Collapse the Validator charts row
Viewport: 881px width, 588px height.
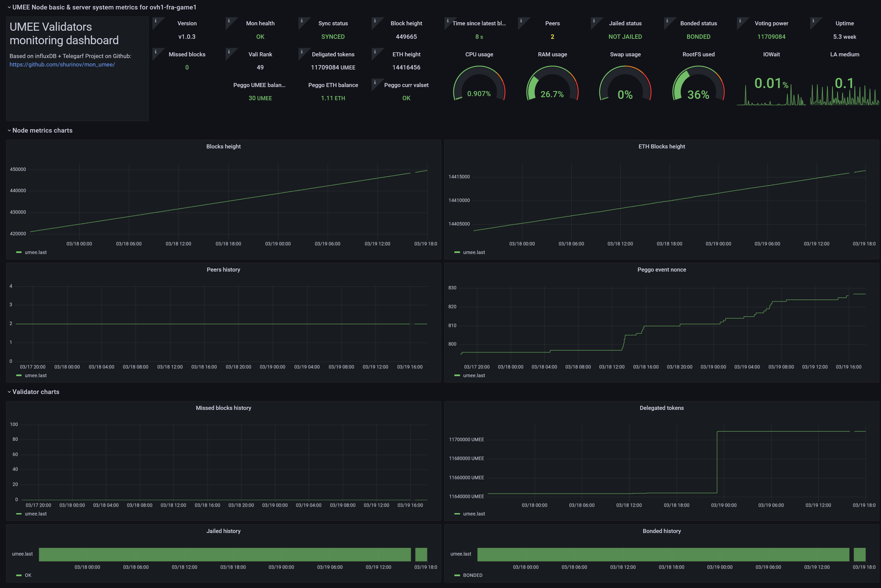[x=36, y=392]
